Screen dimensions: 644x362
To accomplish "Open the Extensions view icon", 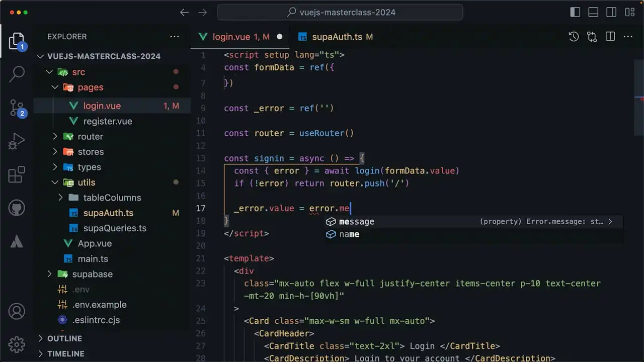I will pos(17,174).
